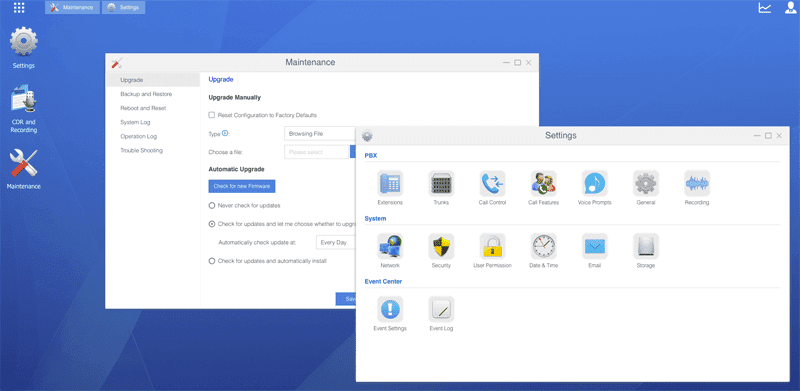Open the Type dropdown showing Browsing File
This screenshot has height=391, width=800.
click(x=320, y=134)
